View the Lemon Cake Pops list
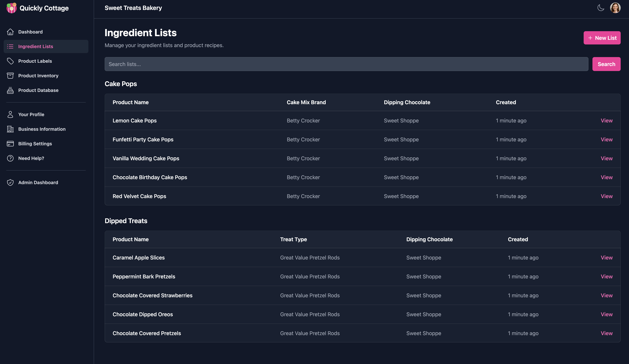Image resolution: width=629 pixels, height=364 pixels. 607,120
